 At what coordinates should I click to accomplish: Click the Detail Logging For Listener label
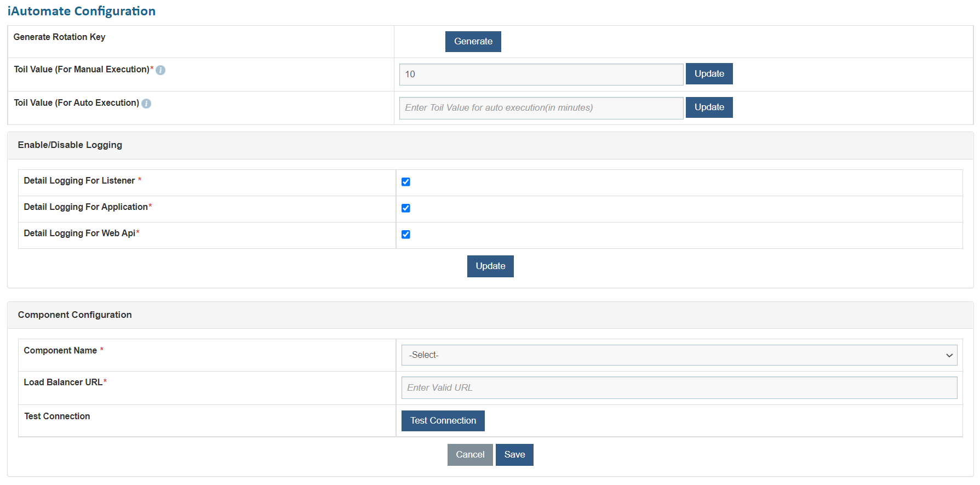click(79, 181)
